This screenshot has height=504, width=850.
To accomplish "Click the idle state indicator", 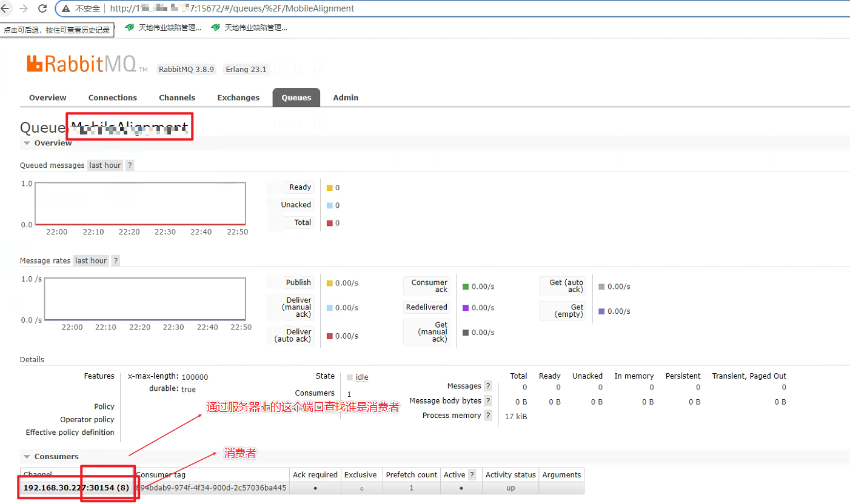I will pyautogui.click(x=358, y=377).
